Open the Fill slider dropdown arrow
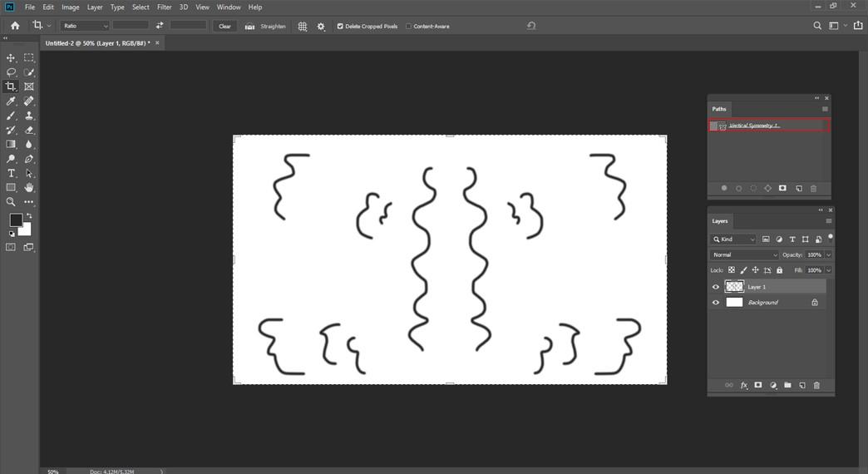Viewport: 868px width, 474px height. (829, 270)
